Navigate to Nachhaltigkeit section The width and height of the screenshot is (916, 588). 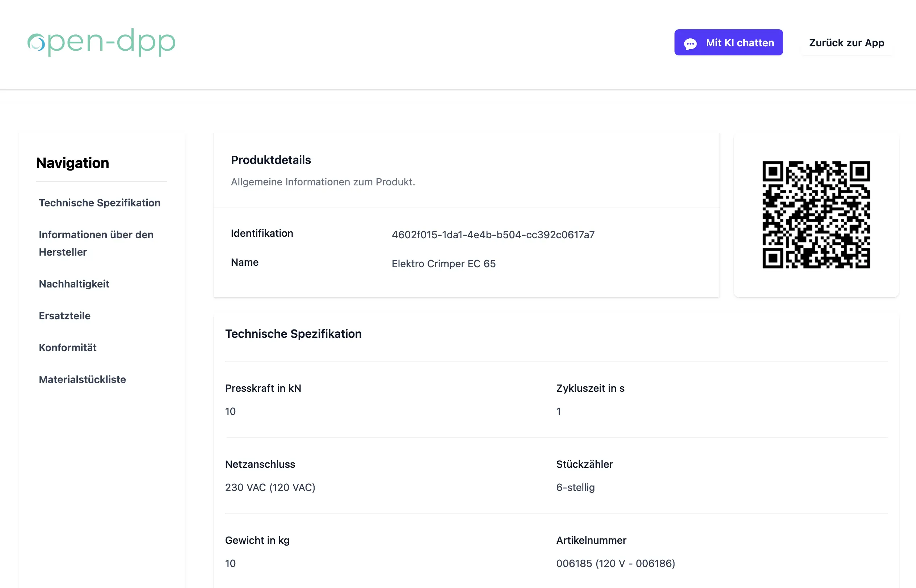tap(74, 284)
